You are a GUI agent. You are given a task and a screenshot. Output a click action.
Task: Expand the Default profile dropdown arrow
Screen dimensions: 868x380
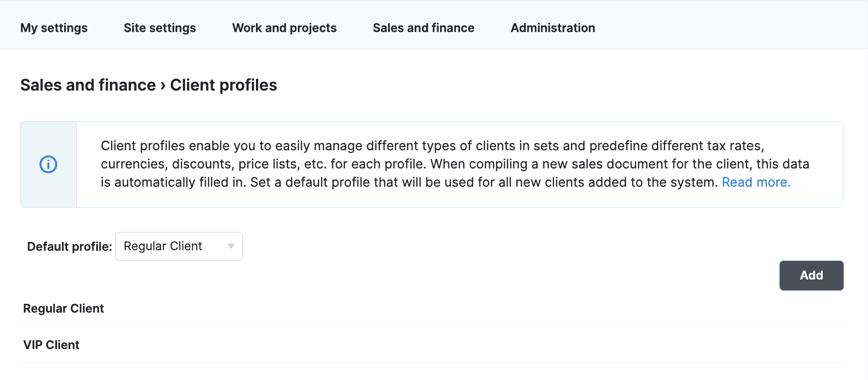(231, 246)
